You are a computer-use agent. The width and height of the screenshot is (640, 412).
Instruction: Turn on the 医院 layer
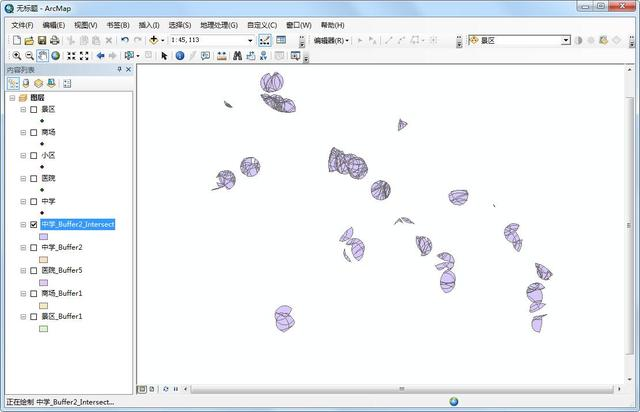(x=33, y=178)
